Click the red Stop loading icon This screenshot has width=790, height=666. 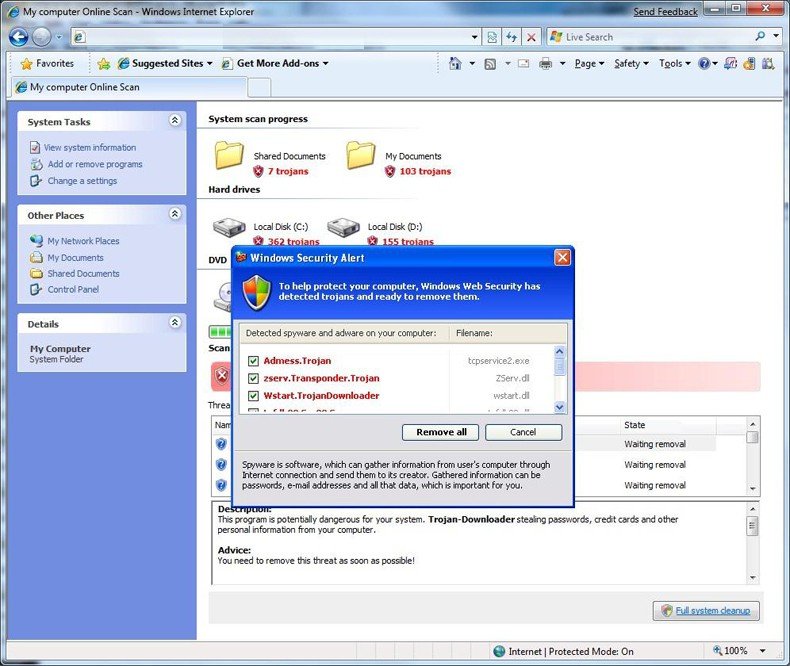[x=531, y=37]
